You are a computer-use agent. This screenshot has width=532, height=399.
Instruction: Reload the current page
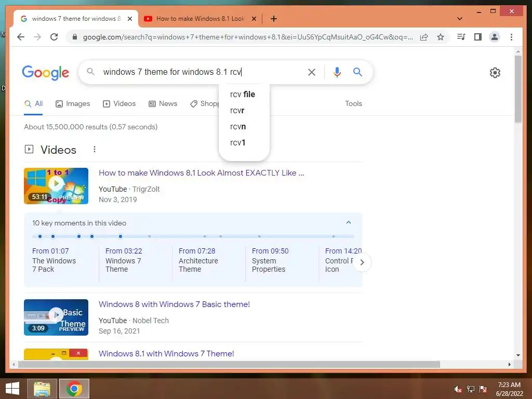pos(54,37)
